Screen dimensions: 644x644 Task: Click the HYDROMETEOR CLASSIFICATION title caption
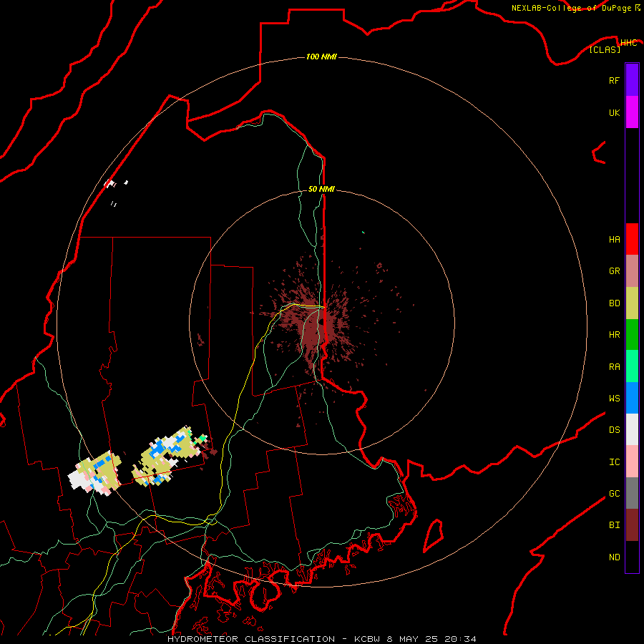pyautogui.click(x=251, y=639)
